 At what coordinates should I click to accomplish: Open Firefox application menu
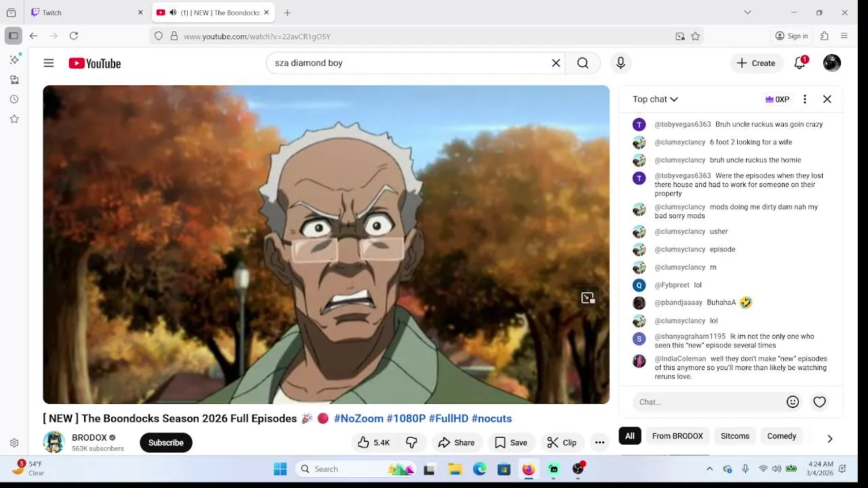844,36
